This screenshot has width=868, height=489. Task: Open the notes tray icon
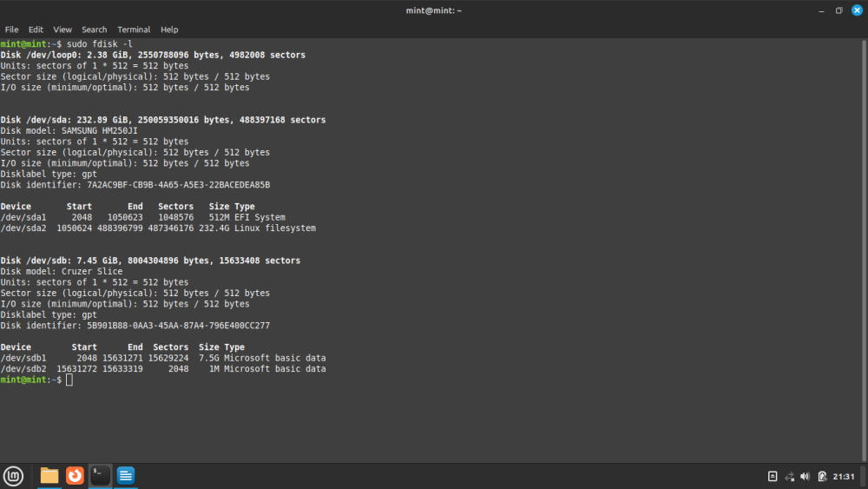773,476
